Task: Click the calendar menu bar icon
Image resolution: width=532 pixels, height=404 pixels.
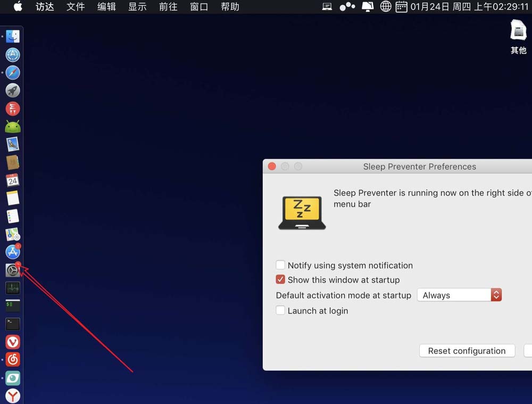Action: pos(401,6)
